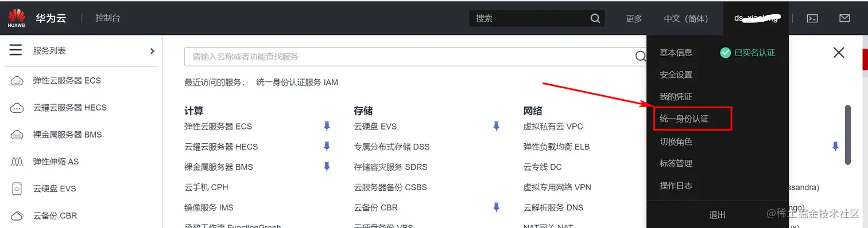Open 云服务器备份 CSBS service

point(390,187)
